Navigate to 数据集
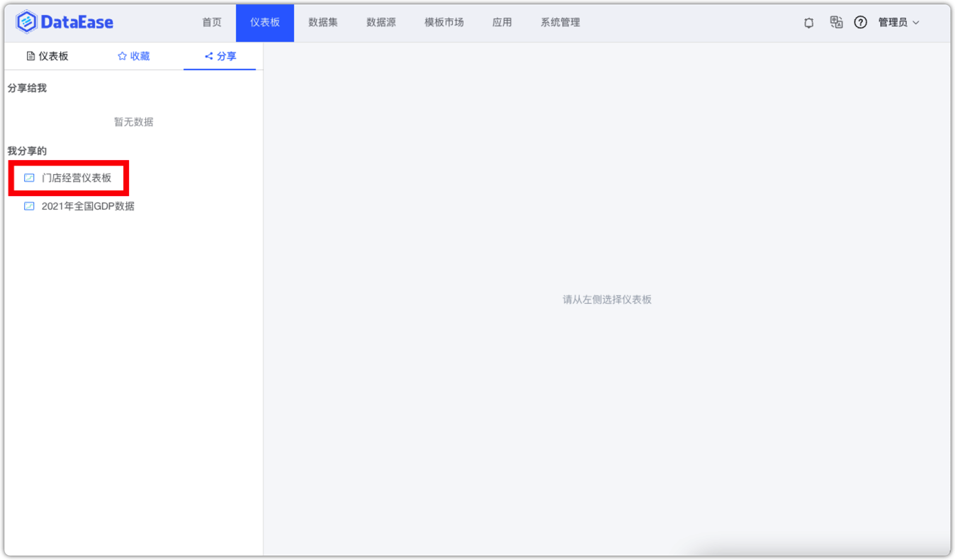Viewport: 955px width, 560px height. [323, 22]
